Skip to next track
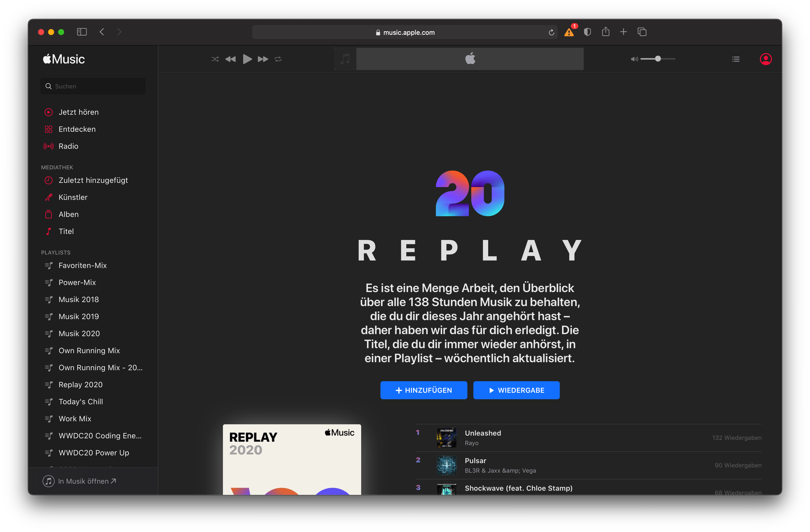The image size is (810, 532). tap(263, 59)
